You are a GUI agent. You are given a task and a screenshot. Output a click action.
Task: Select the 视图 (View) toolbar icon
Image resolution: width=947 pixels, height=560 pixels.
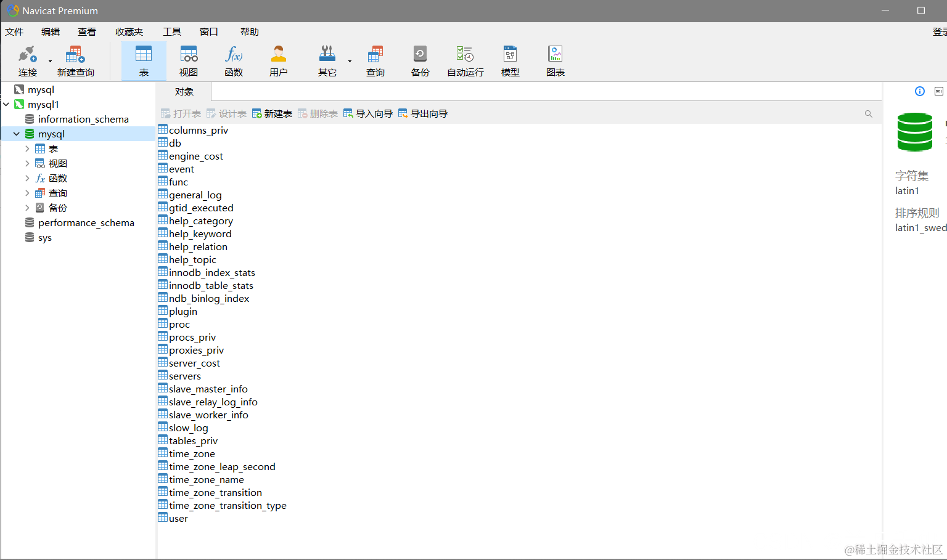pyautogui.click(x=189, y=61)
